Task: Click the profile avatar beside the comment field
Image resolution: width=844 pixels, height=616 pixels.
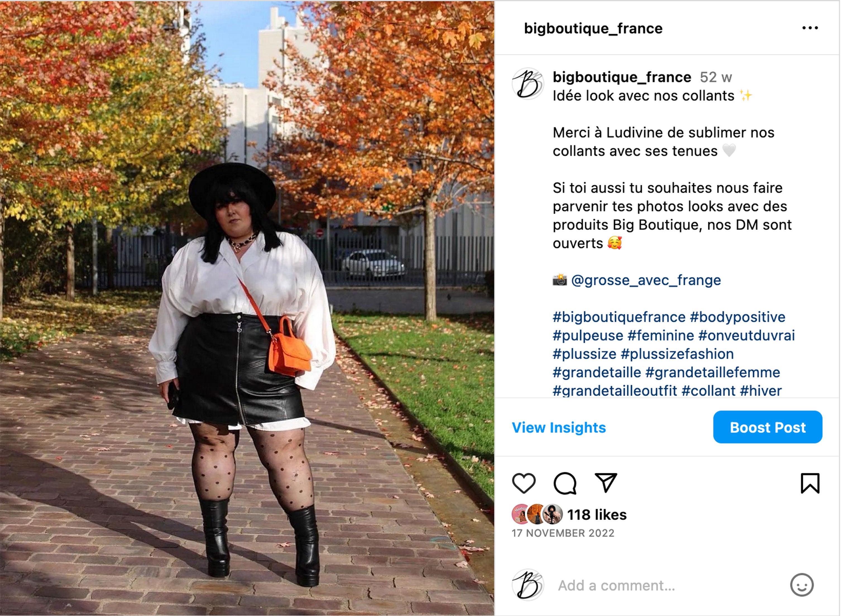Action: (x=527, y=585)
